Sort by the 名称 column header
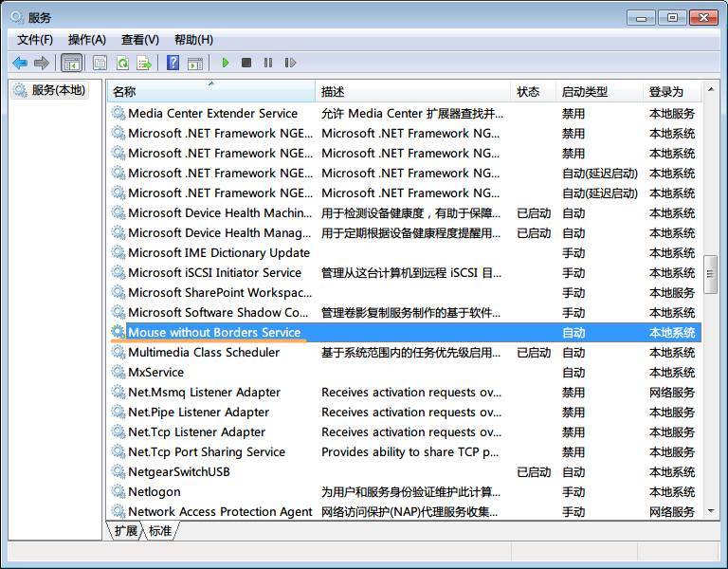This screenshot has width=728, height=569. (x=211, y=91)
